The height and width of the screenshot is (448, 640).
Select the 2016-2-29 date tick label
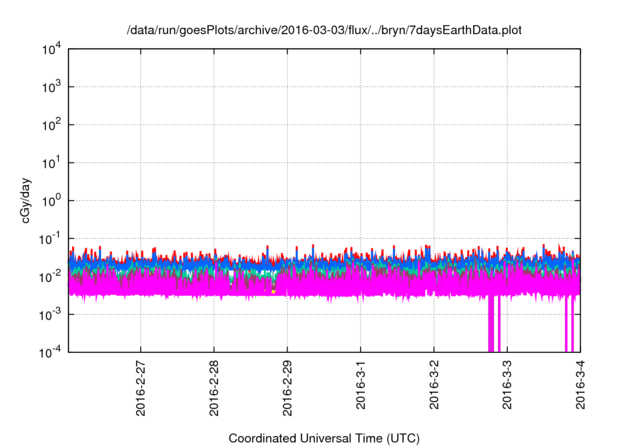tap(287, 388)
